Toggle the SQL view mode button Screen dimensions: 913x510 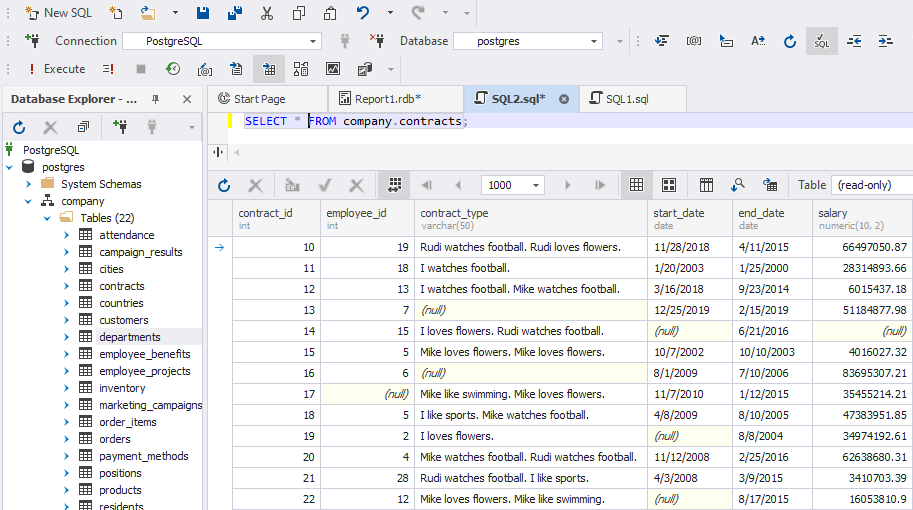[822, 41]
